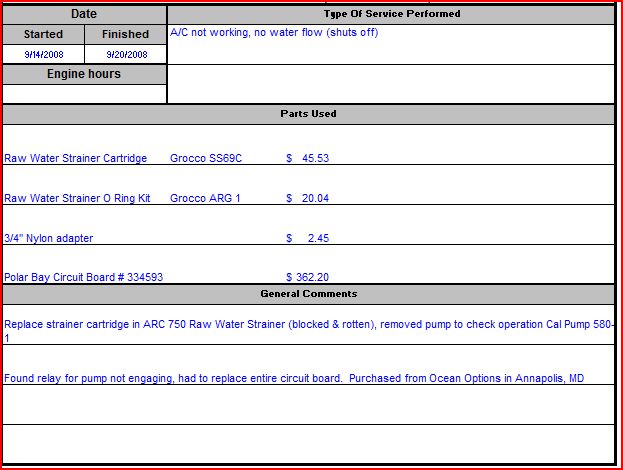The height and width of the screenshot is (470, 623).
Task: Click Polar Bay Circuit Board # 334593
Action: (x=83, y=277)
